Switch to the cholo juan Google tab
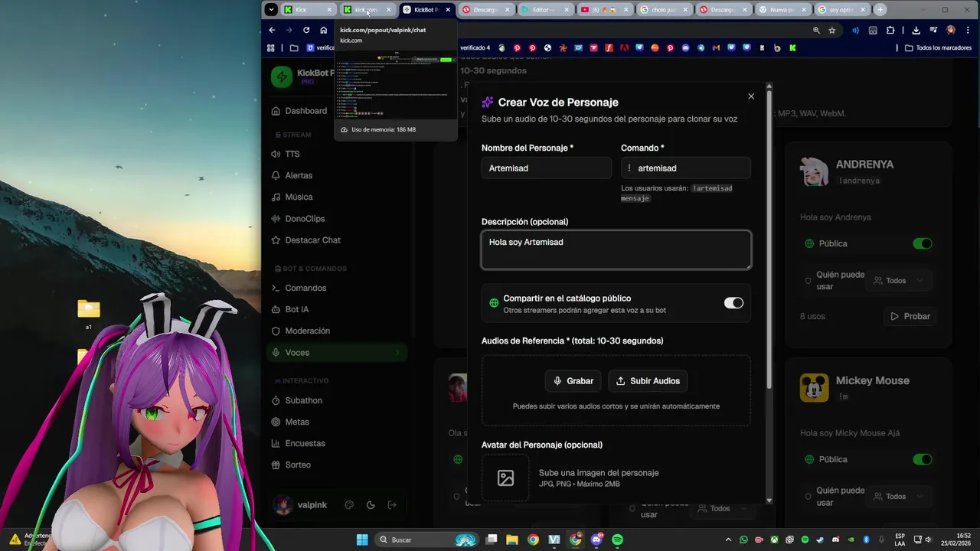Screen dimensions: 980x551 pyautogui.click(x=664, y=10)
